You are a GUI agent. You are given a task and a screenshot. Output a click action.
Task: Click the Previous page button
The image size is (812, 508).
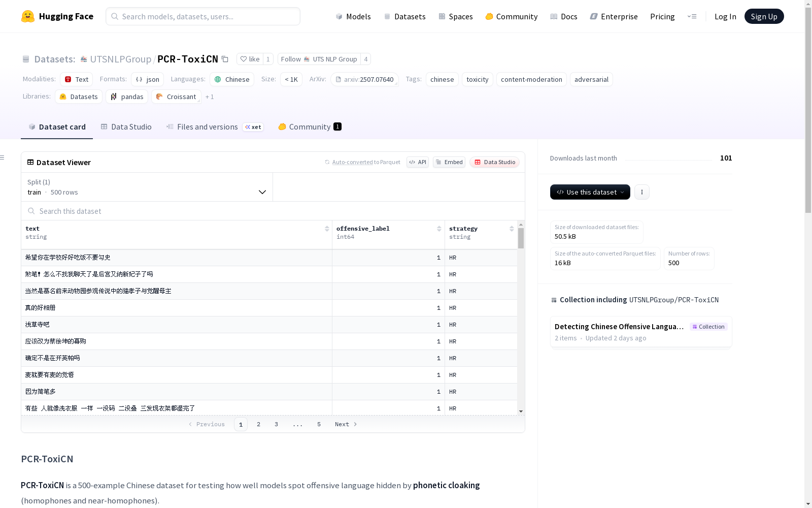(x=207, y=424)
